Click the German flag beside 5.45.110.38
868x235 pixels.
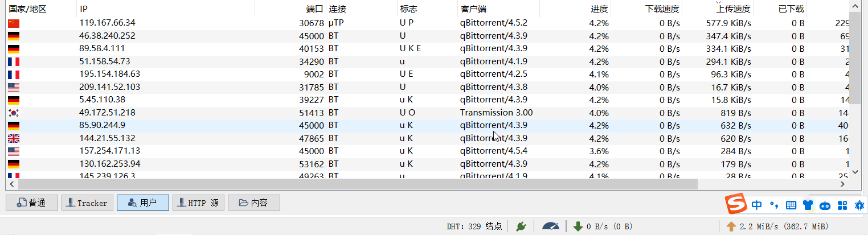[14, 100]
